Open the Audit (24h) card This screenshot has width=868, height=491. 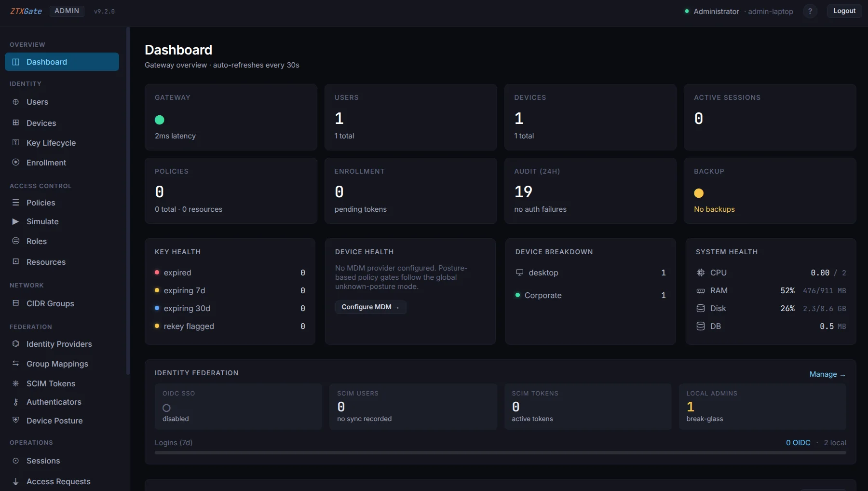click(590, 191)
